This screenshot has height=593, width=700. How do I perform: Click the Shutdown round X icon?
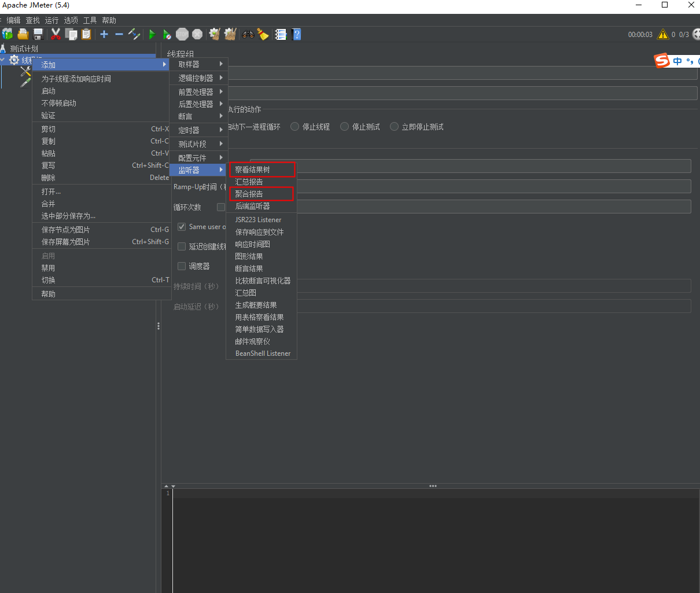pyautogui.click(x=197, y=34)
